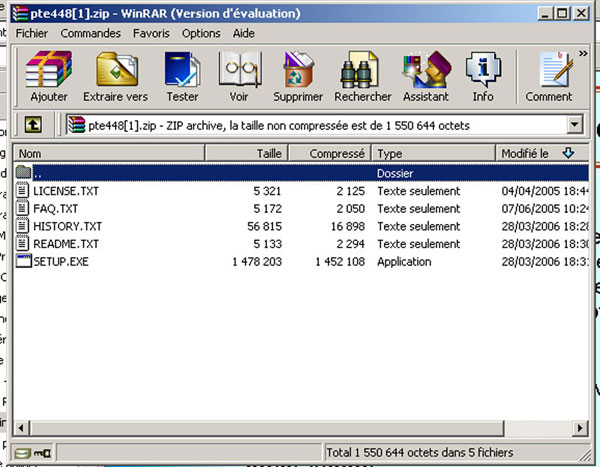Click date 07/06/2005 of FAQ.TXT
Screen dimensions: 600x467
click(x=530, y=209)
